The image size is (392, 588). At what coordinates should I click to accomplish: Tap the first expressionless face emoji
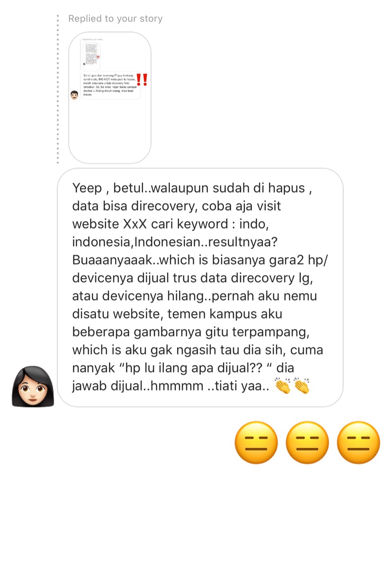coord(256,442)
